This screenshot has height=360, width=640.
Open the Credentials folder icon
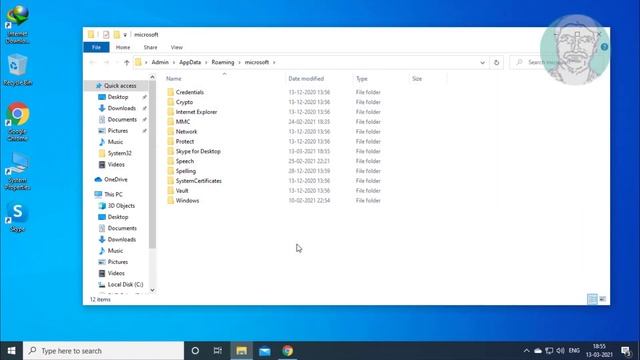(171, 92)
